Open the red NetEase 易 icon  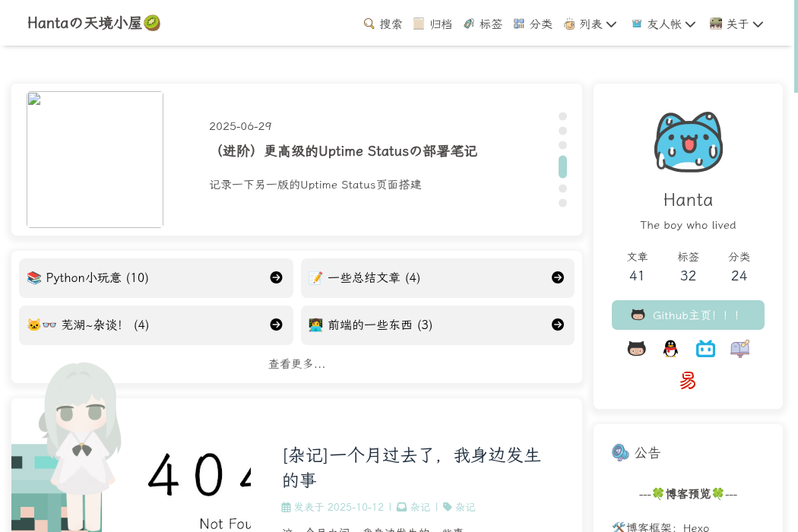point(688,381)
